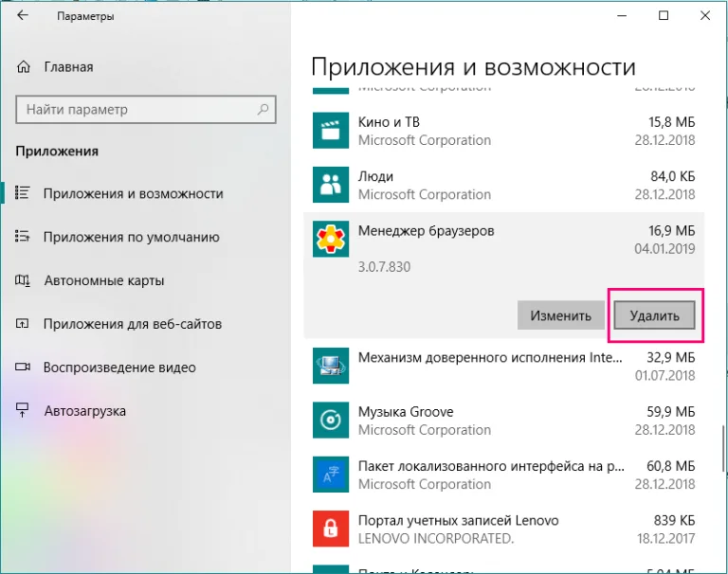Click the Удалить button
Viewport: 728px width, 574px height.
coord(654,315)
